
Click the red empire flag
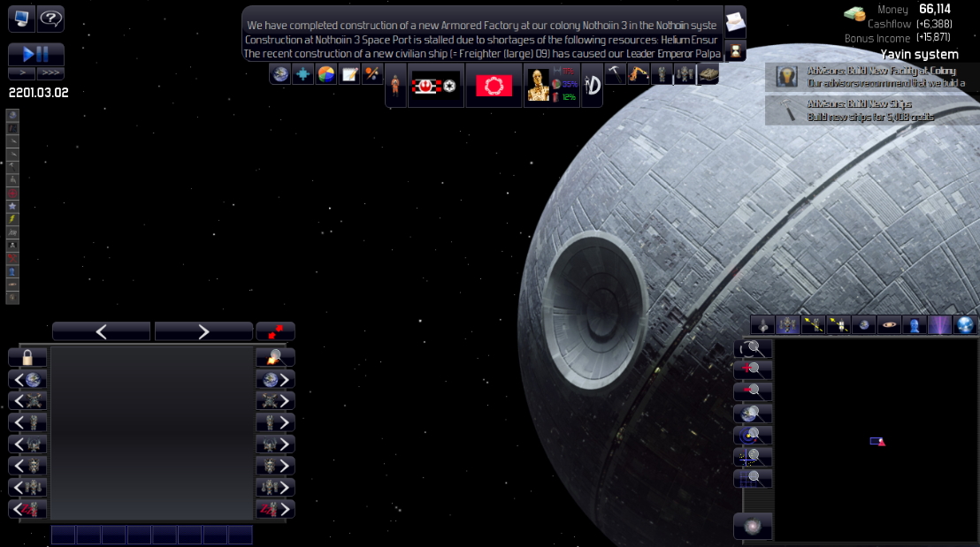point(494,86)
